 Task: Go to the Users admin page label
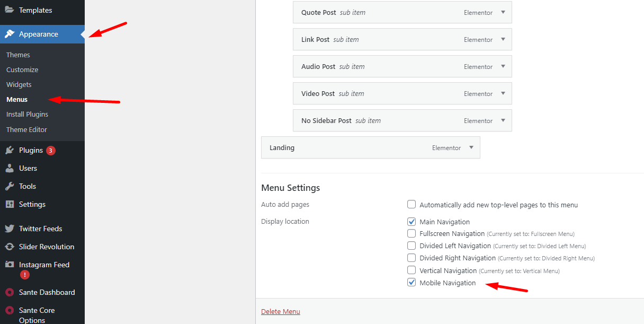click(28, 168)
